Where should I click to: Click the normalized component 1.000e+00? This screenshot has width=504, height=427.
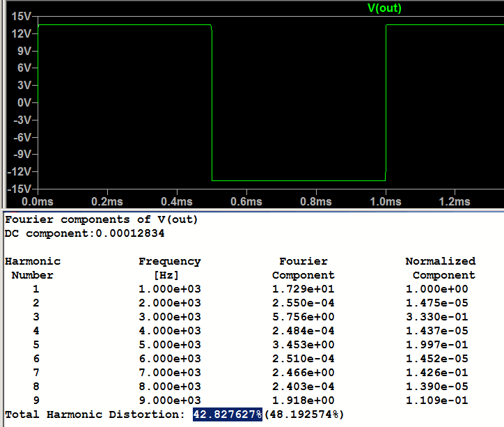[437, 289]
